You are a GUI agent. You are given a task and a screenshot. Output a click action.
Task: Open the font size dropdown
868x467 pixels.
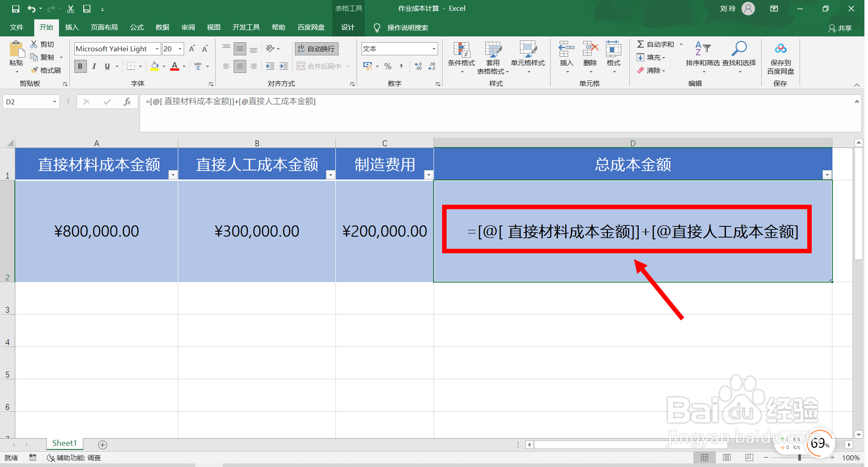[x=180, y=49]
